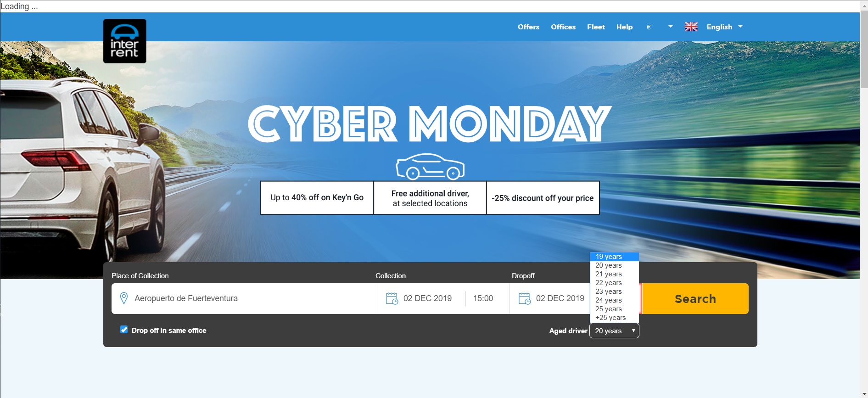Open the English language dropdown
Screen dimensions: 868x398
(724, 27)
